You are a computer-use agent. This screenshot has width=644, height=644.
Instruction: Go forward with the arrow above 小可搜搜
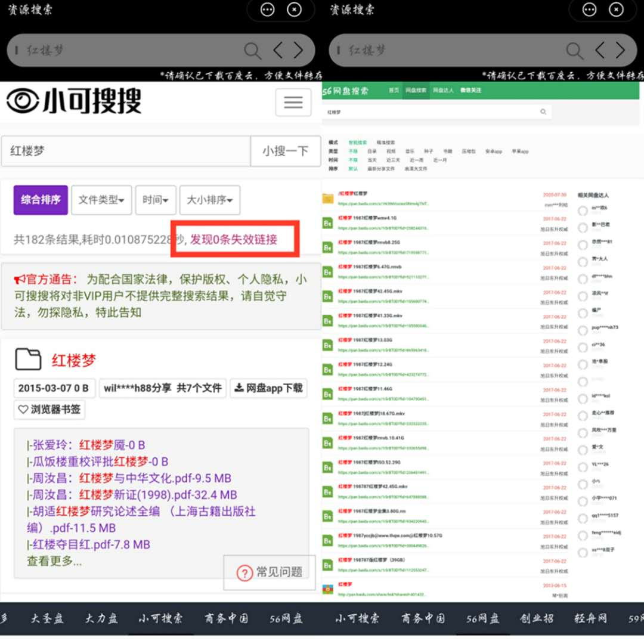coord(299,50)
